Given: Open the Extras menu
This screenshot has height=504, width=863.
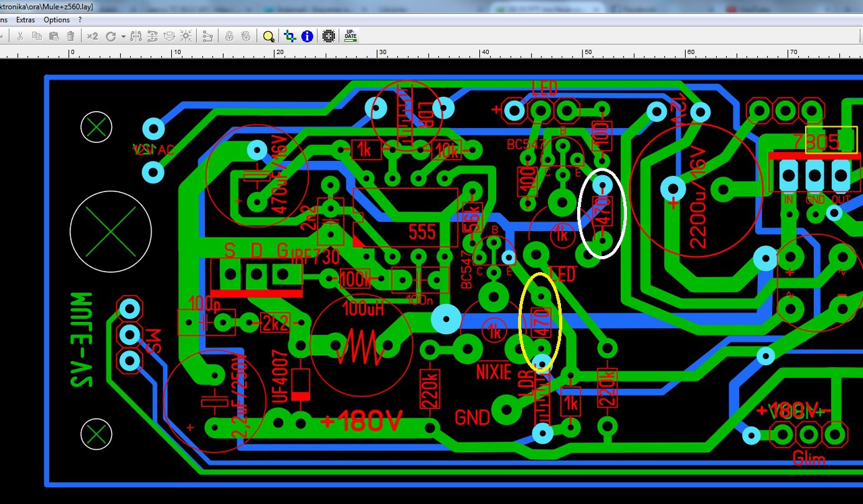Looking at the screenshot, I should pos(26,20).
